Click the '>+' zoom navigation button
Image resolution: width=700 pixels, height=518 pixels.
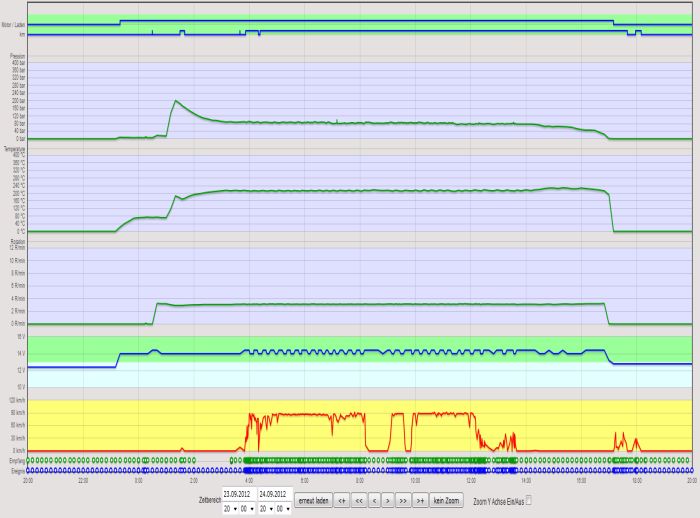coord(420,500)
